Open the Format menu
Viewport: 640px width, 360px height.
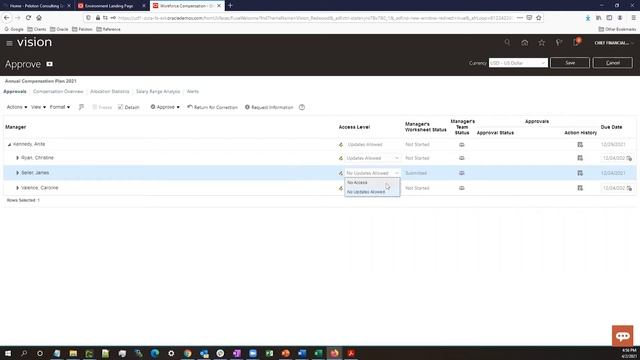tap(60, 107)
